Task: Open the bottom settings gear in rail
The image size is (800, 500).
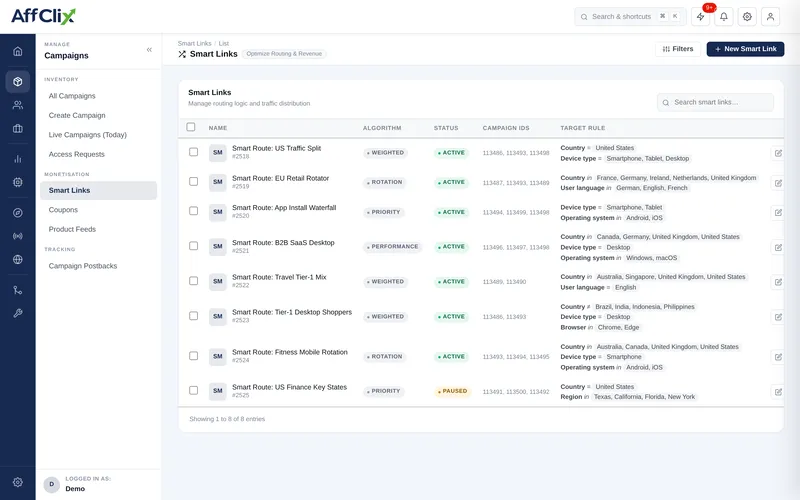Action: pos(18,482)
